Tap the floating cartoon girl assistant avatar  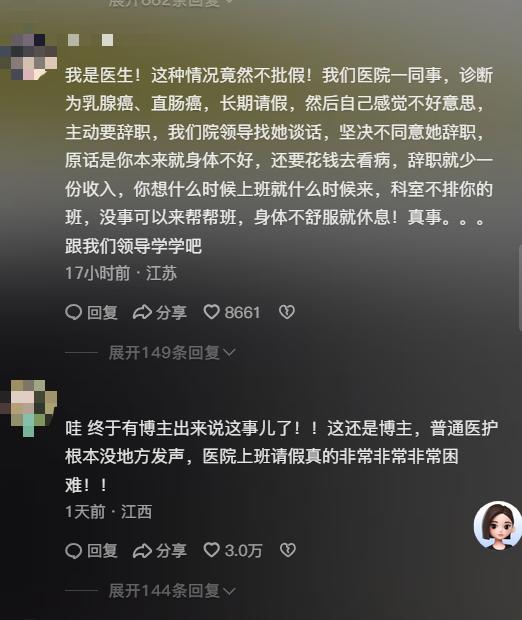(498, 525)
